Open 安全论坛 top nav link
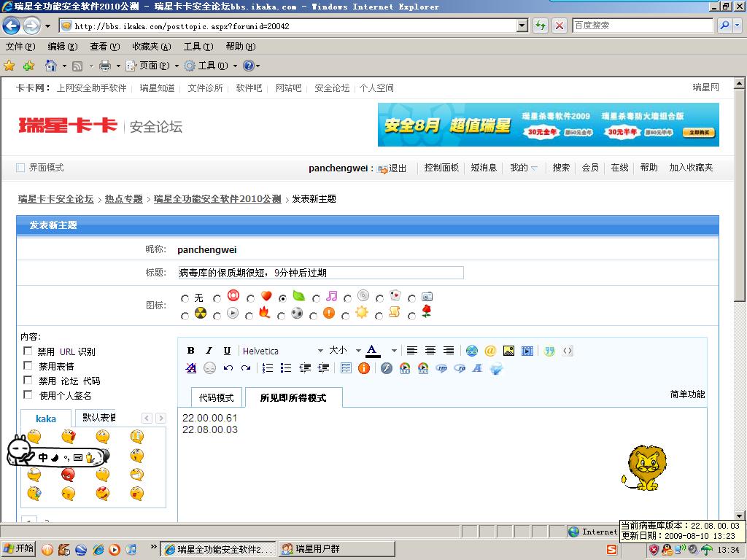Viewport: 747px width, 560px height. [x=332, y=88]
